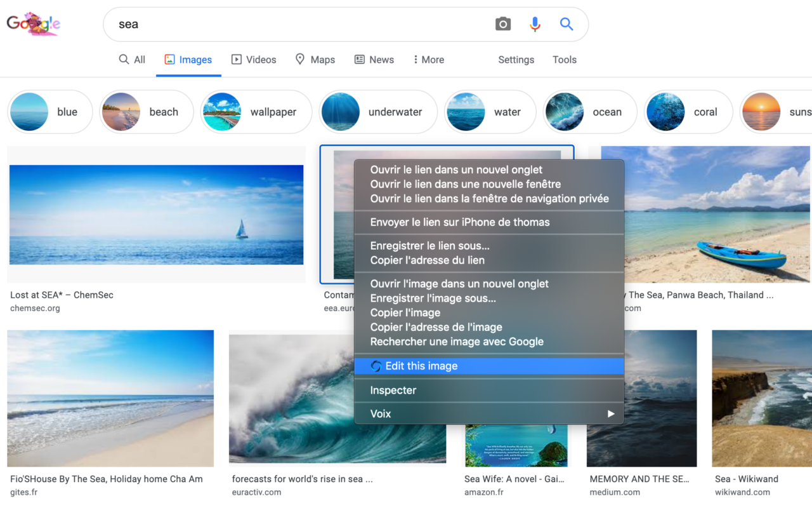Image resolution: width=812 pixels, height=508 pixels.
Task: Click 'Sea Wife: A novel' title link
Action: (514, 479)
